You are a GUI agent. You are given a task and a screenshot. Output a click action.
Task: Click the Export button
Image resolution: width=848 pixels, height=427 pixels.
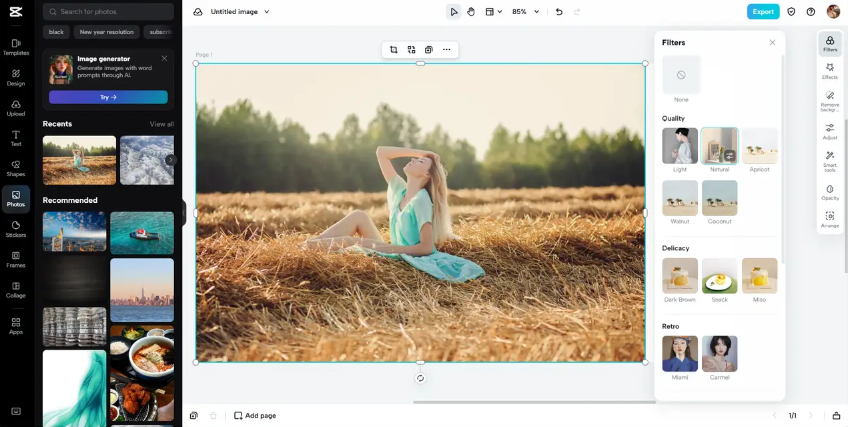(763, 12)
